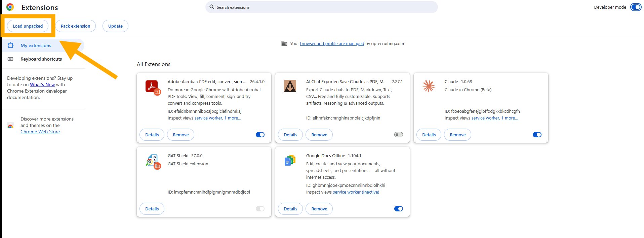Click the search magnifier icon
Screen dimensions: 644x238
click(212, 7)
